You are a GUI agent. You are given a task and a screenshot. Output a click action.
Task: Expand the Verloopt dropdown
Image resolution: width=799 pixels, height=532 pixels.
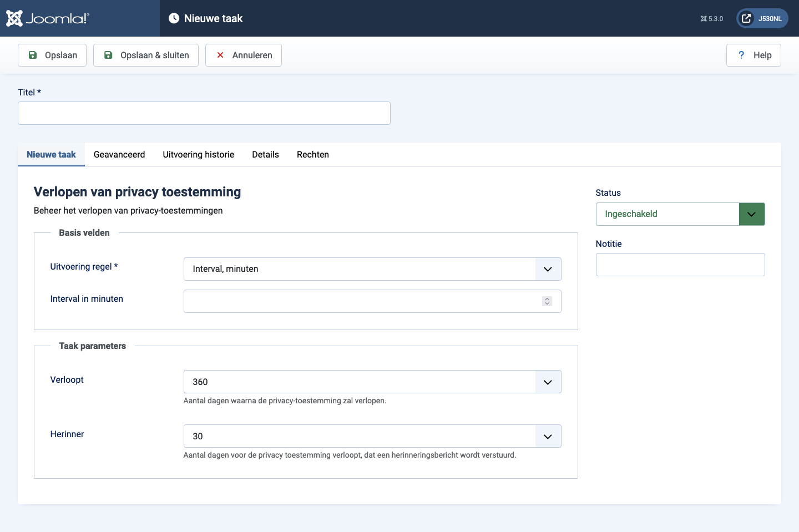click(x=372, y=382)
